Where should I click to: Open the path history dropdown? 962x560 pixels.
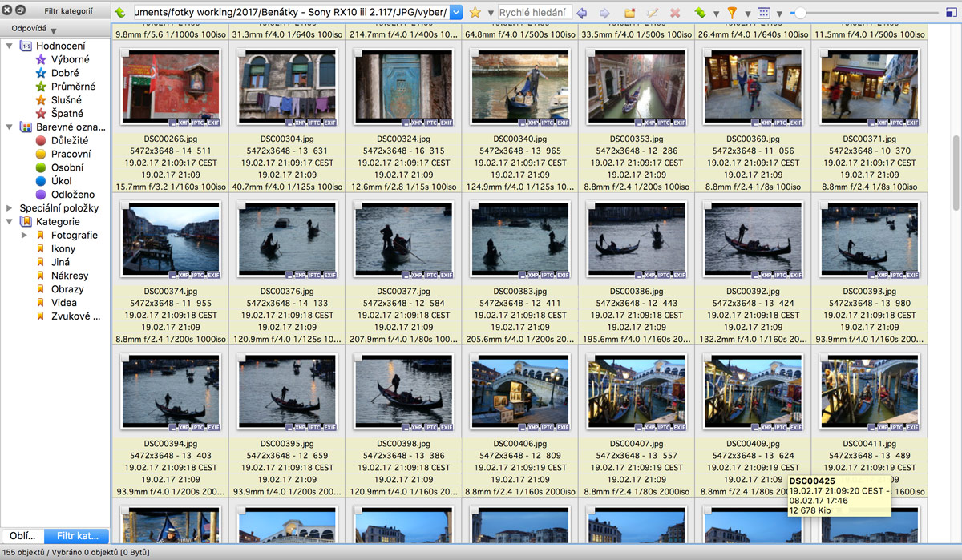click(x=456, y=13)
